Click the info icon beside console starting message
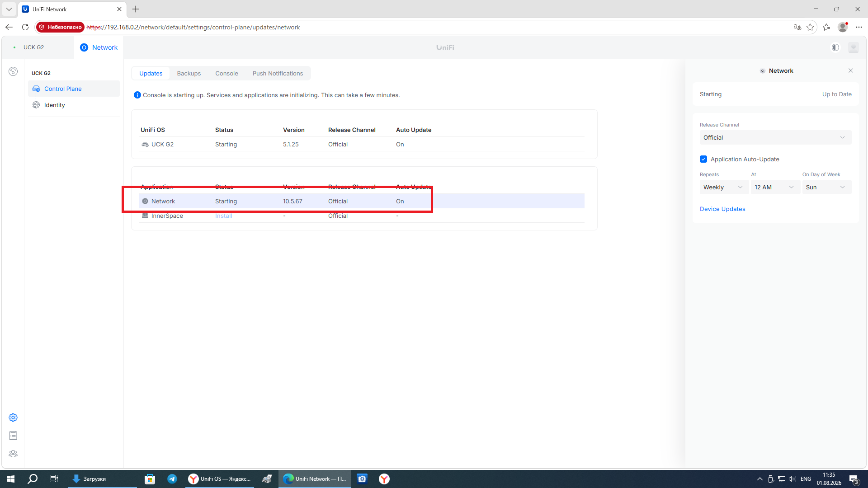868x488 pixels. (137, 95)
